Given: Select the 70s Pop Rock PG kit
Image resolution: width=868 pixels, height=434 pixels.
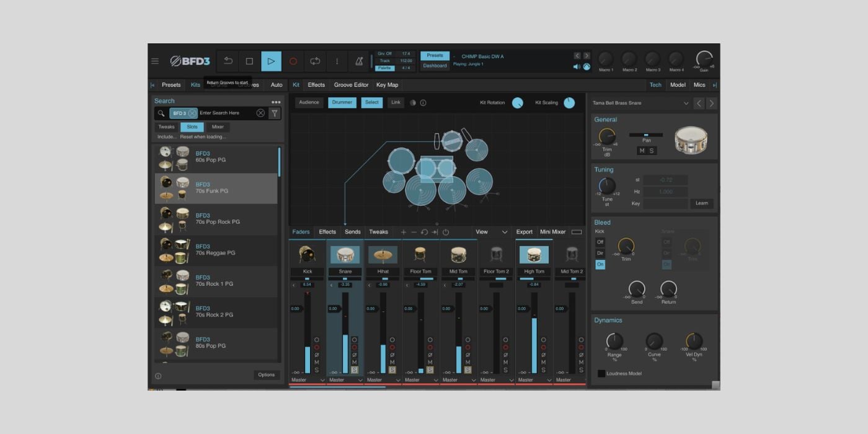Looking at the screenshot, I should click(216, 219).
